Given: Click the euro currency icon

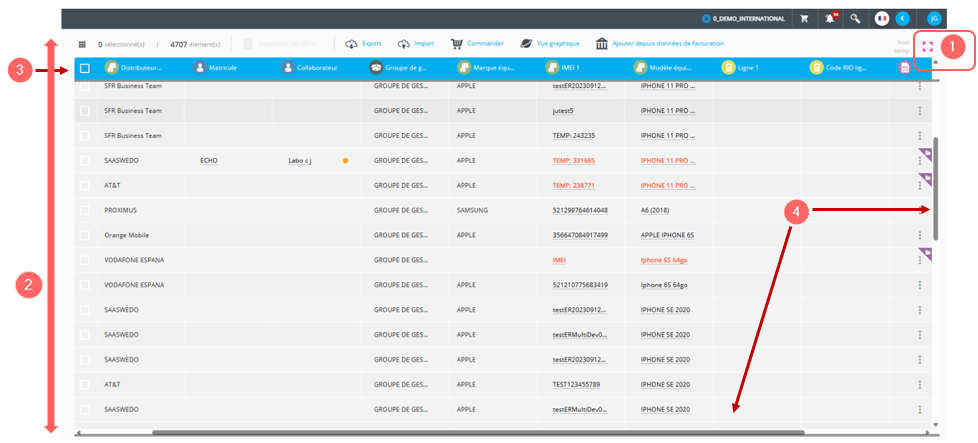Looking at the screenshot, I should [903, 18].
